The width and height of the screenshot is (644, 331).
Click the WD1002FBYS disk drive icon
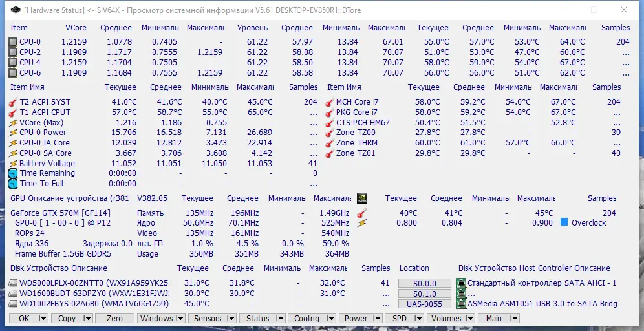point(13,303)
